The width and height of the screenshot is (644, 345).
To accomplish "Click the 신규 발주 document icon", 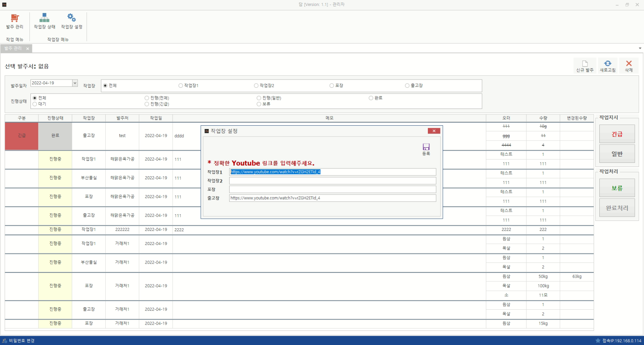I will (584, 64).
